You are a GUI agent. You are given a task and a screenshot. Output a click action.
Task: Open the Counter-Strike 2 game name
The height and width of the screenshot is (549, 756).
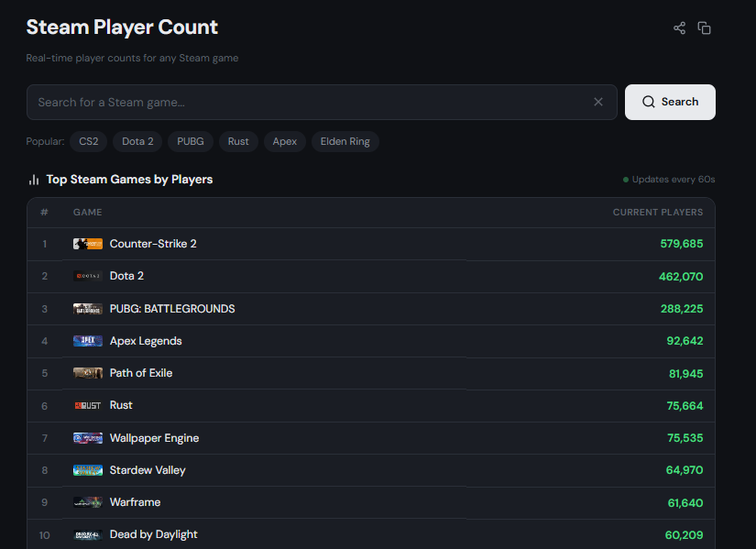[153, 244]
